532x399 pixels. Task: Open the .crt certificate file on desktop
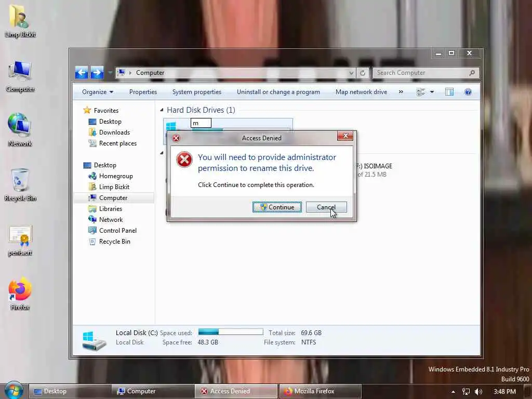(x=20, y=240)
